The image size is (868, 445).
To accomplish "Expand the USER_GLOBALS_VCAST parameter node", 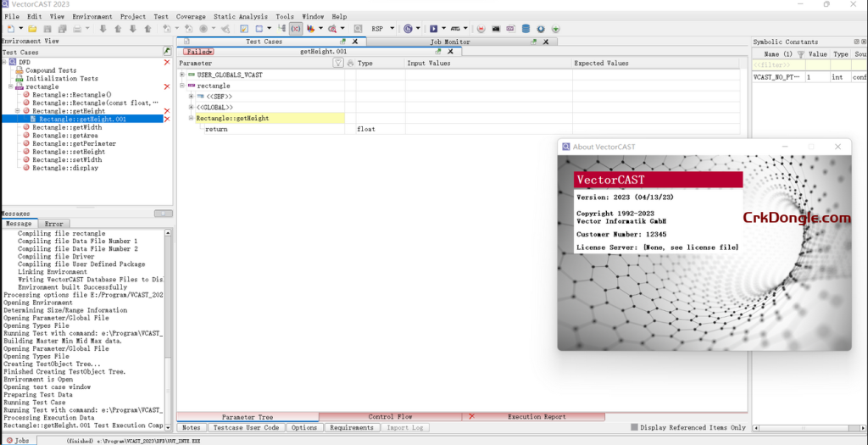I will [x=181, y=75].
